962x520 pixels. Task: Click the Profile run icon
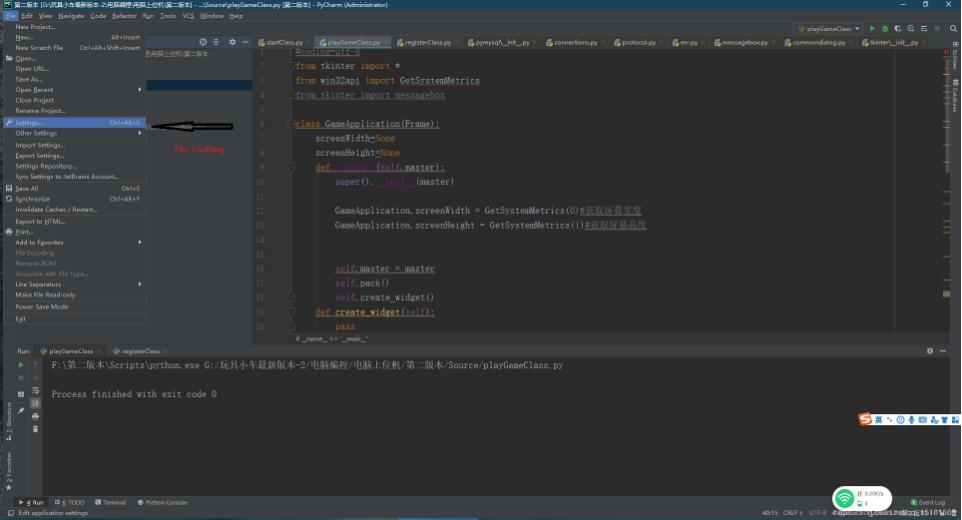pyautogui.click(x=910, y=28)
